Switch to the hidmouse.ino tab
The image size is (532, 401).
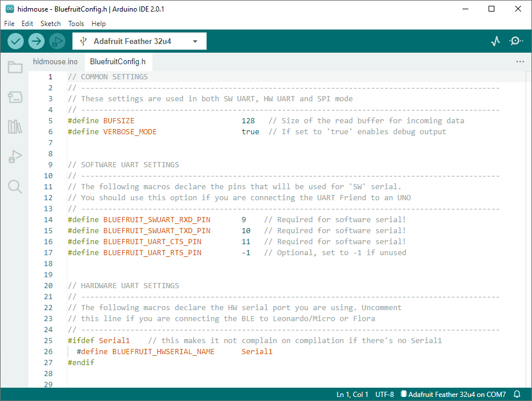point(56,62)
